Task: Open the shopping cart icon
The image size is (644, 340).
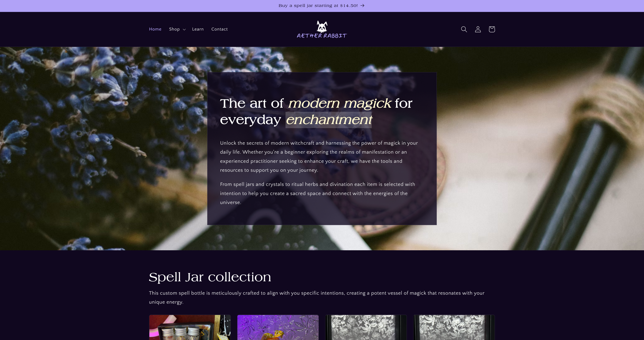Action: (x=492, y=29)
